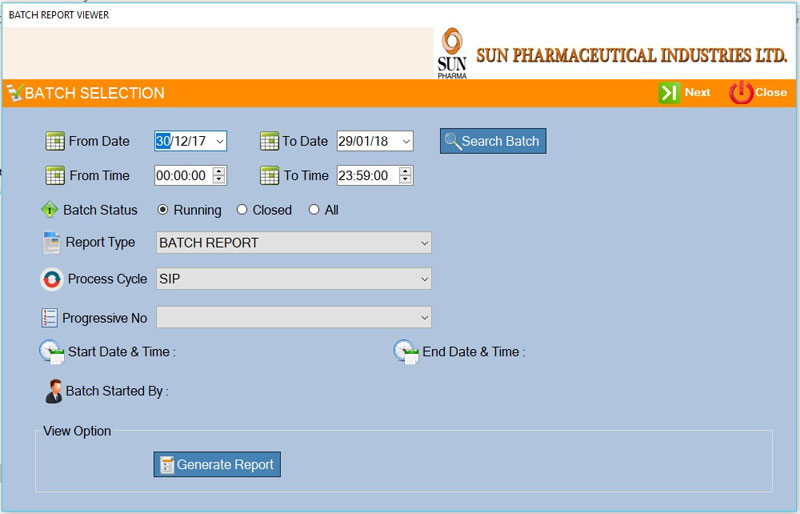The image size is (800, 514).
Task: Click the To Time calendar icon
Action: (x=269, y=175)
